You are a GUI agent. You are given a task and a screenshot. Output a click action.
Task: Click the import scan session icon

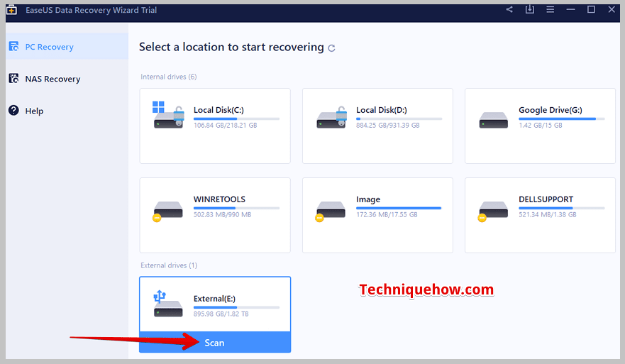point(529,9)
